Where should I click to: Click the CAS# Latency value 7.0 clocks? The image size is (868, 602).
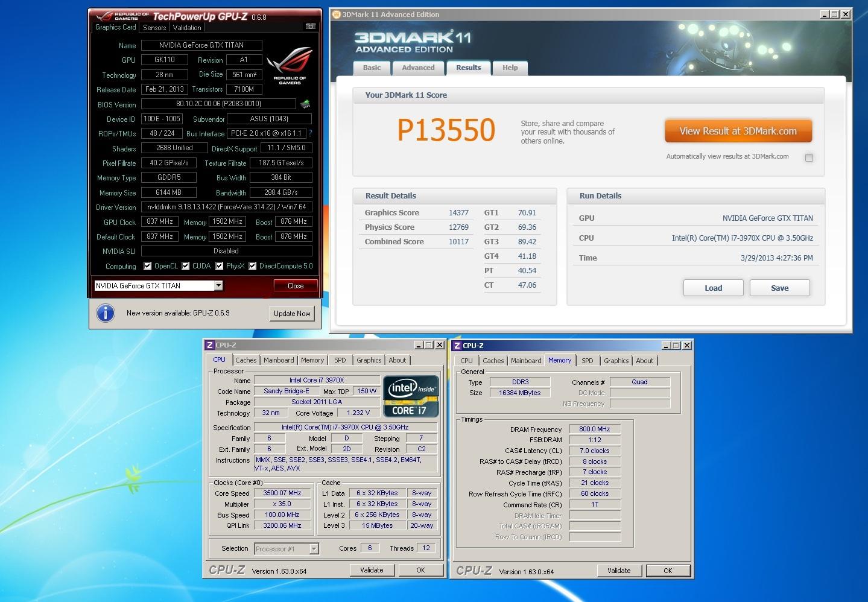pyautogui.click(x=595, y=451)
